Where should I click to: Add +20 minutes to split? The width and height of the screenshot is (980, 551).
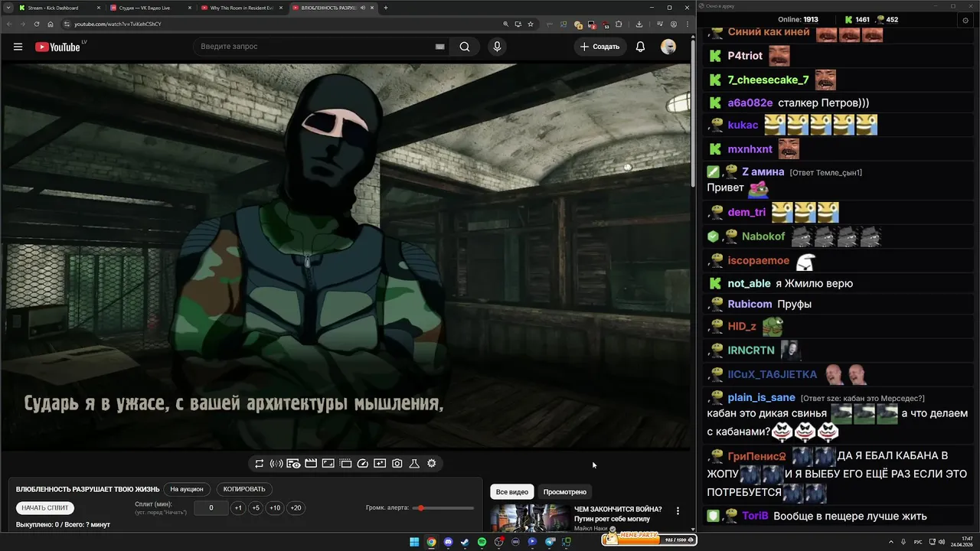click(296, 507)
